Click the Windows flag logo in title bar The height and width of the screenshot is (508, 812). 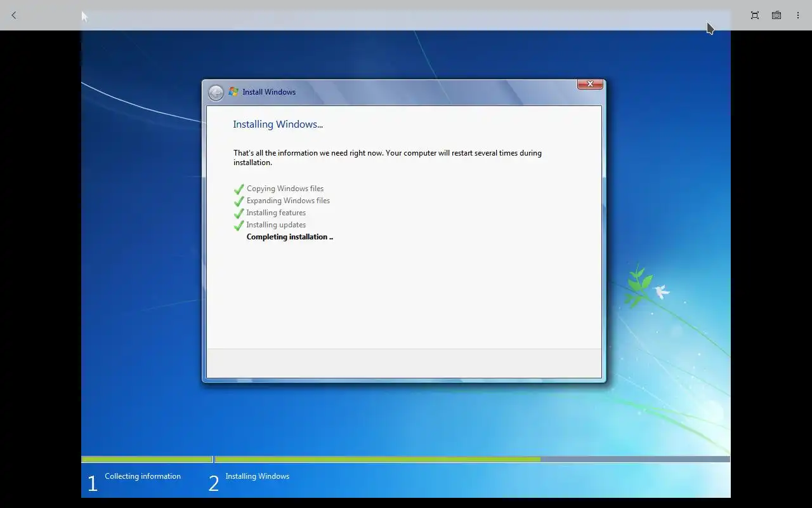233,92
